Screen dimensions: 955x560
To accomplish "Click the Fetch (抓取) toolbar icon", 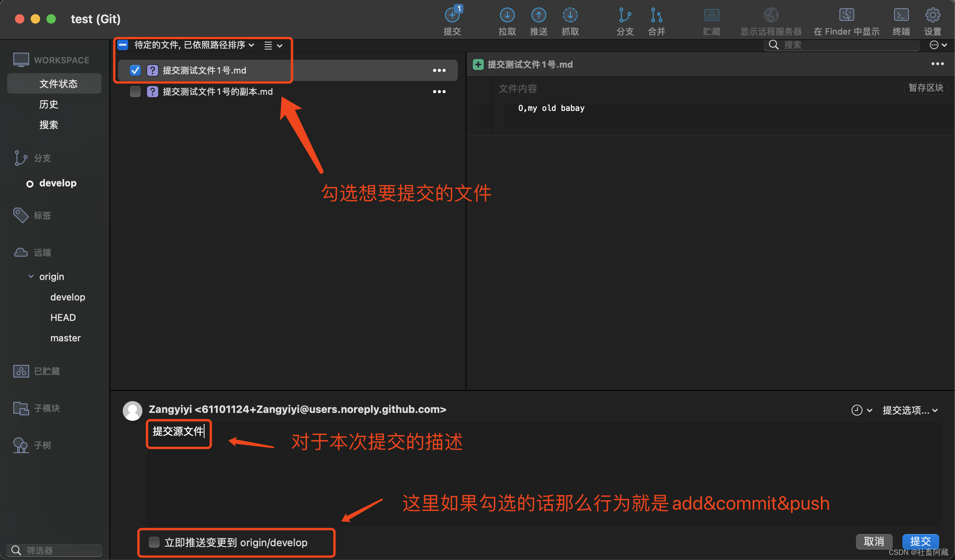I will tap(570, 16).
